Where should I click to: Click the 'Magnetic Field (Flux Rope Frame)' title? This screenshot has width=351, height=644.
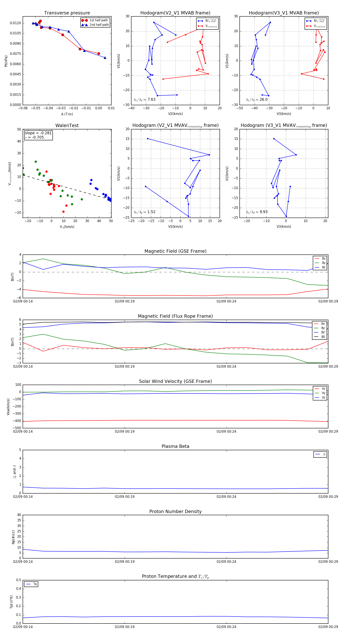pos(175,316)
